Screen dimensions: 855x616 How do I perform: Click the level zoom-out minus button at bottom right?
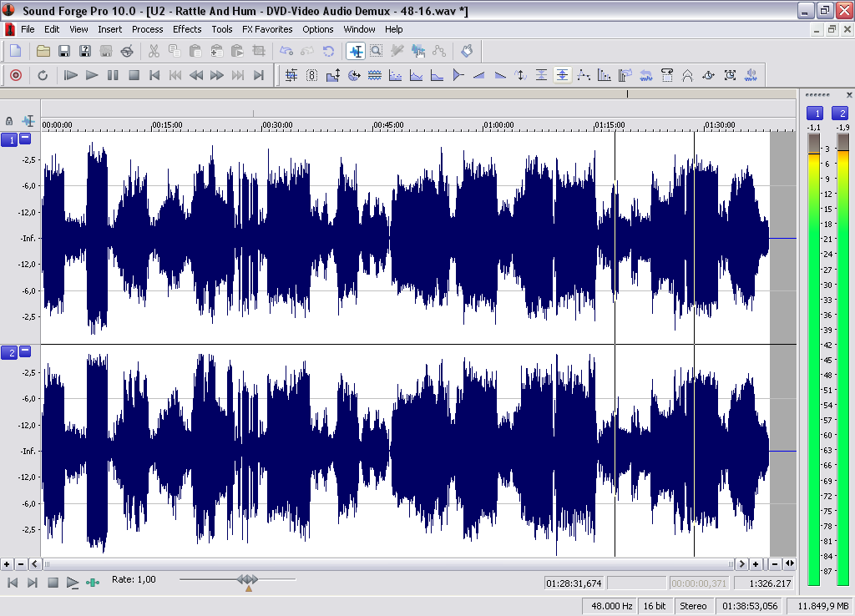pyautogui.click(x=775, y=564)
